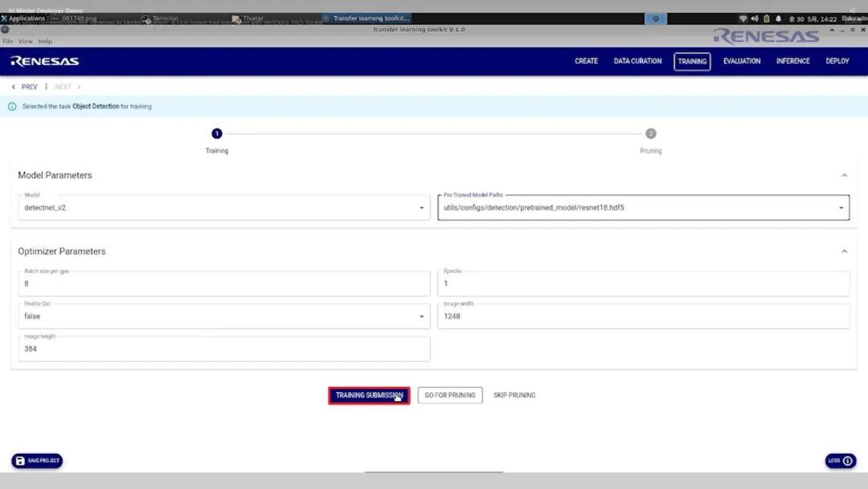The height and width of the screenshot is (489, 868).
Task: Click the workspace switcher button in the panel
Action: click(656, 18)
